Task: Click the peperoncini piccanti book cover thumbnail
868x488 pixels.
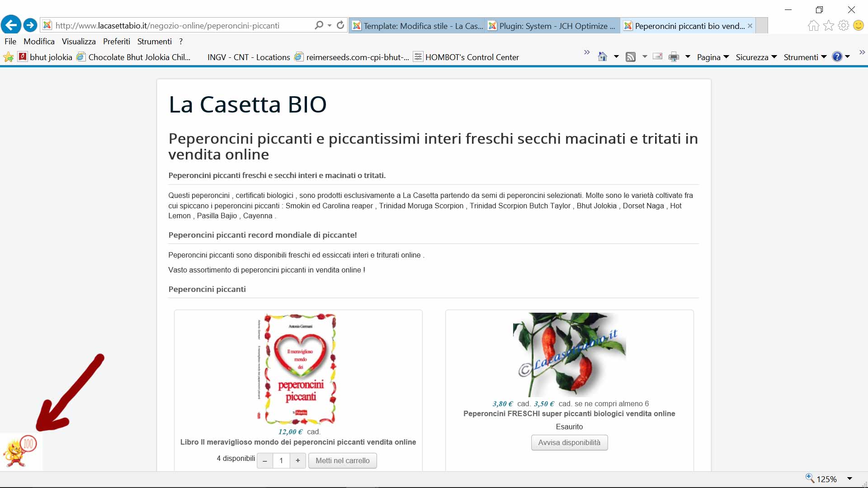Action: coord(300,368)
